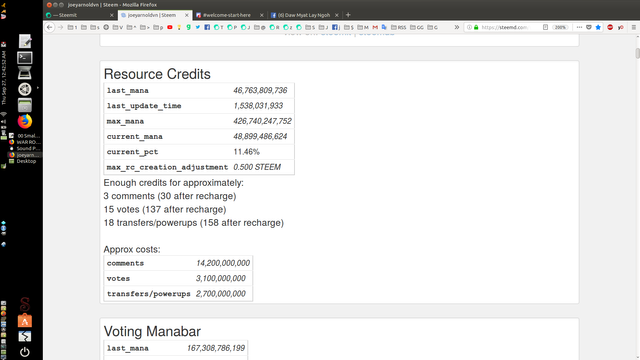The image size is (640, 360).
Task: Open the red adblock extension icon
Action: click(x=610, y=27)
